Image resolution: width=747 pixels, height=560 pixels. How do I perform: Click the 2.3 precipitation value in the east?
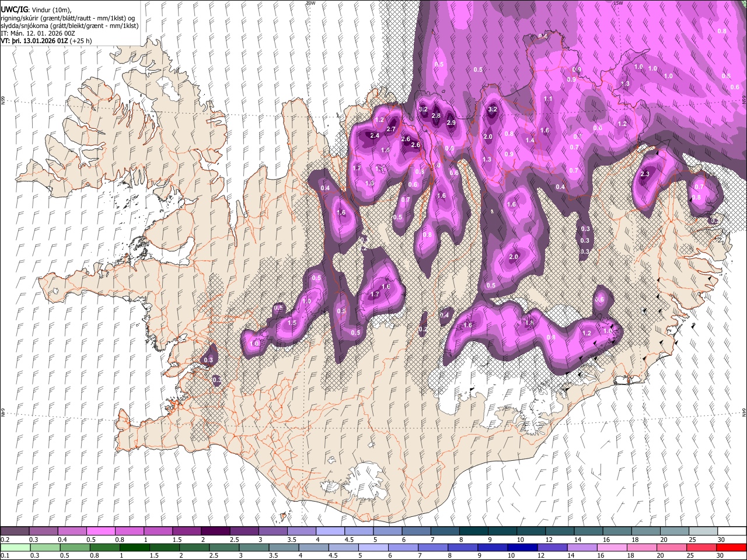click(645, 174)
